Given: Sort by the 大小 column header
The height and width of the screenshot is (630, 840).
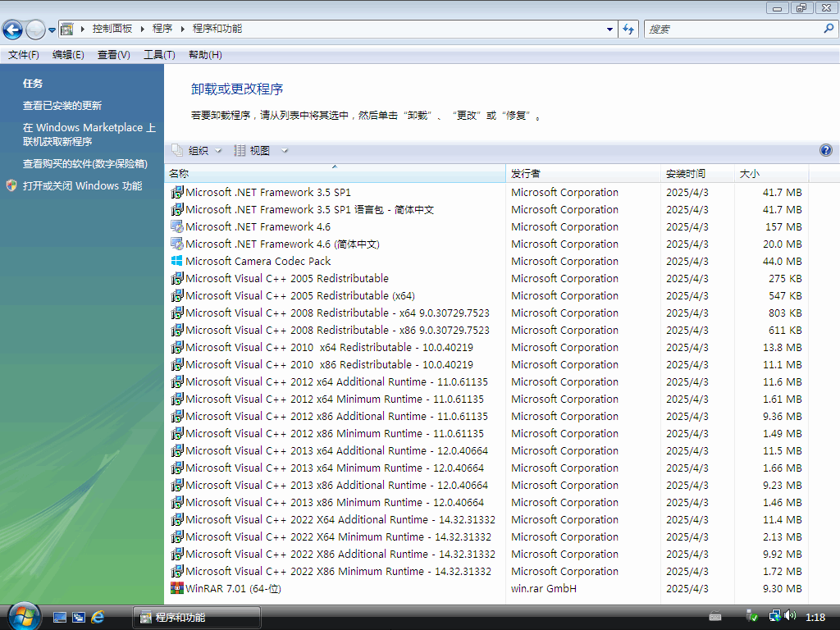Looking at the screenshot, I should 771,174.
